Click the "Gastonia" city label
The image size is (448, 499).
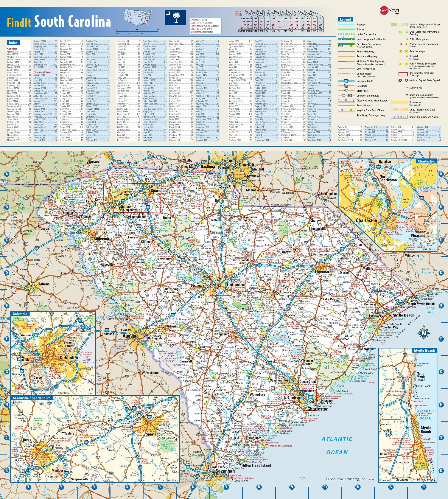click(208, 166)
